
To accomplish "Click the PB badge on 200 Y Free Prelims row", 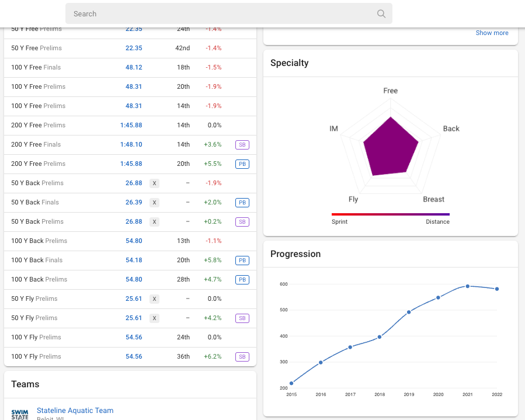I will click(x=242, y=164).
